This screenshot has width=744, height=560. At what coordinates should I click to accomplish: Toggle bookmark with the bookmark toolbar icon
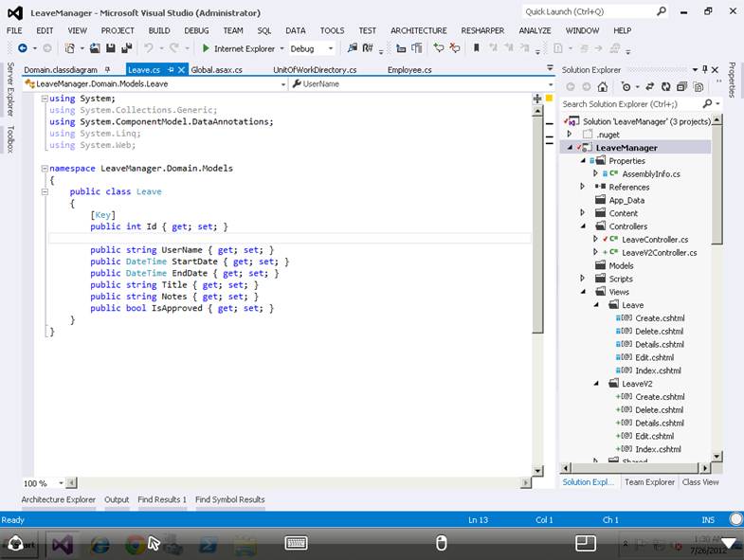click(x=477, y=48)
